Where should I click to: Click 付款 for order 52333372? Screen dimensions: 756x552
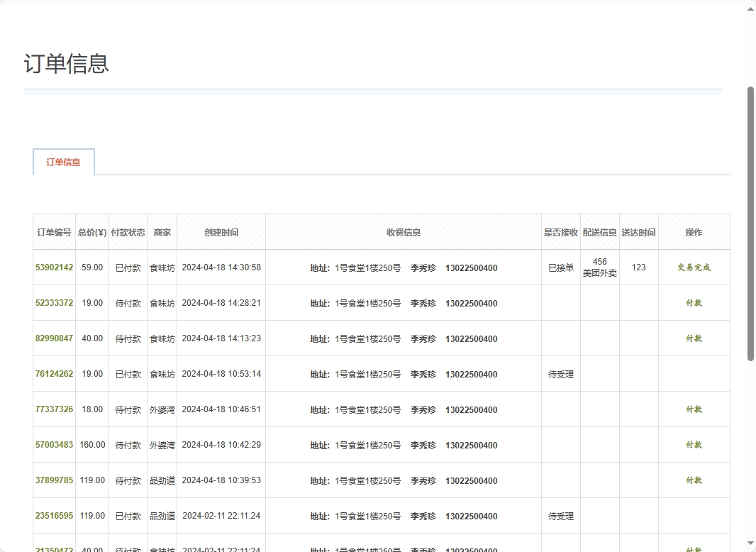pos(694,303)
